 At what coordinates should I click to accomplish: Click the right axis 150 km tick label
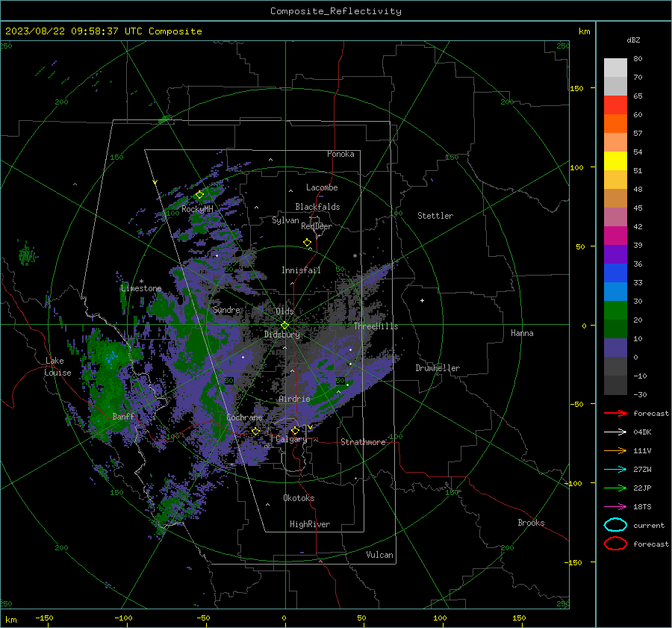pyautogui.click(x=576, y=88)
